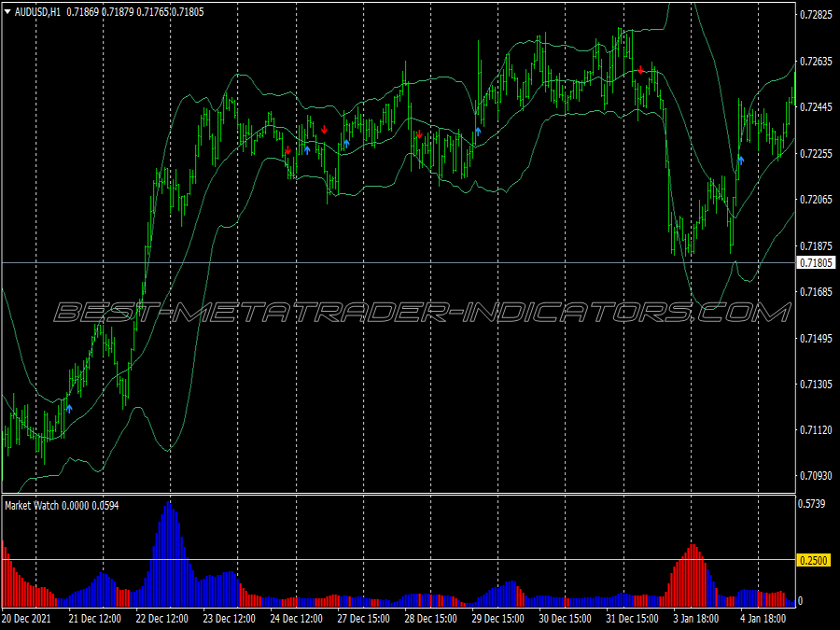
Task: Click the 3 Jan 18:00 time label
Action: pos(696,619)
